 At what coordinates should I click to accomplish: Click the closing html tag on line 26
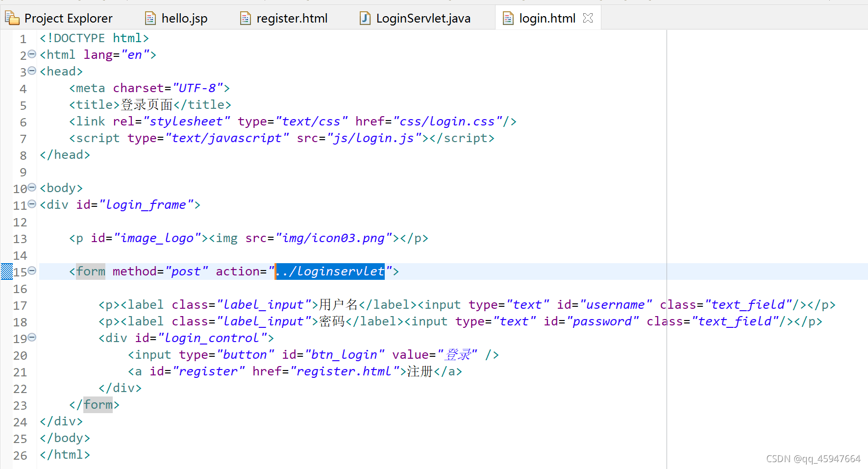click(65, 455)
